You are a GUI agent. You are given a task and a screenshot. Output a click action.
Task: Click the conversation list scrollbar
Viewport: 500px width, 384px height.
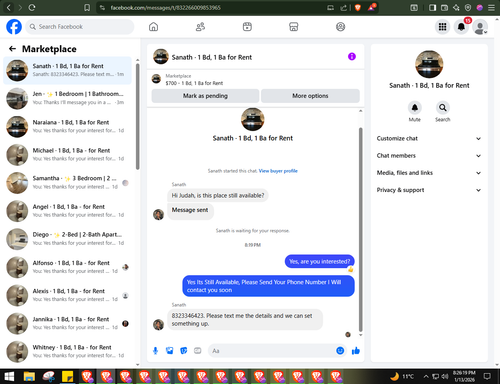pos(138,117)
